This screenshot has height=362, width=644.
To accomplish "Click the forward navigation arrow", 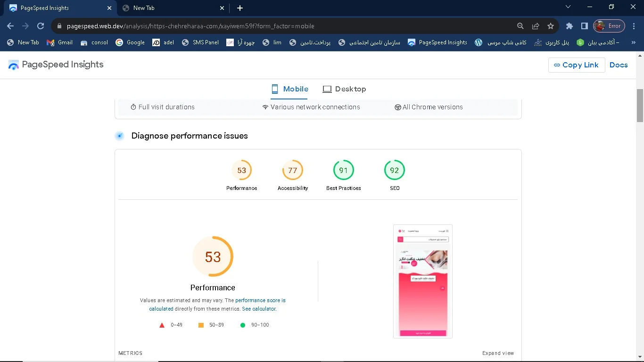I will 25,26.
